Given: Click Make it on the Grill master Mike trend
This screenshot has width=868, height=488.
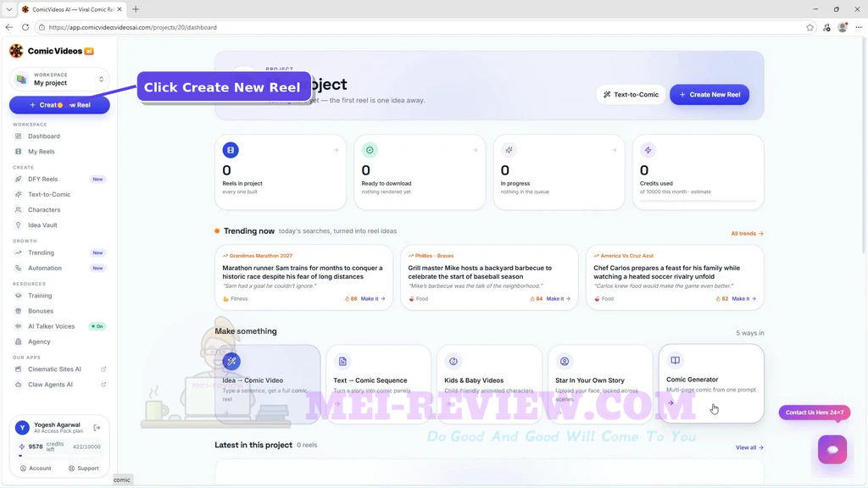Looking at the screenshot, I should coord(558,299).
